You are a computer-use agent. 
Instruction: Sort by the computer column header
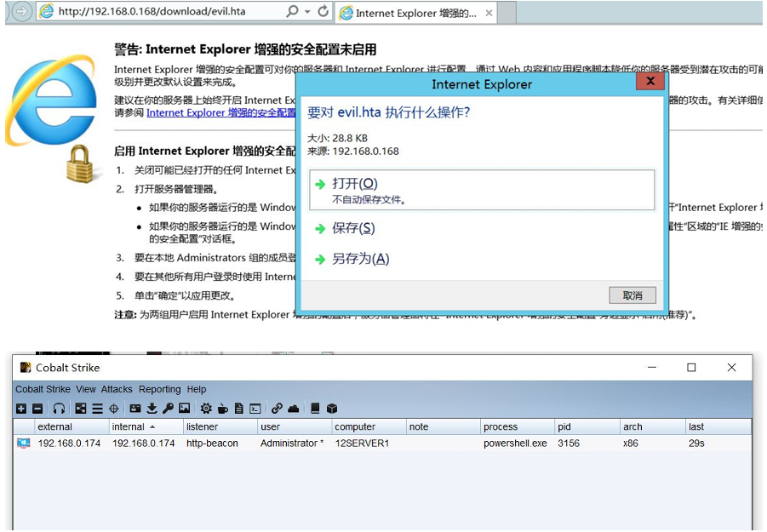(x=369, y=426)
